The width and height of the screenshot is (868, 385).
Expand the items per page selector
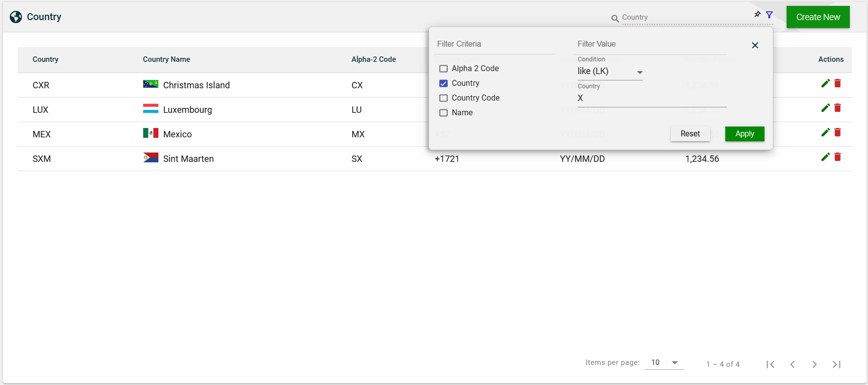click(x=664, y=362)
